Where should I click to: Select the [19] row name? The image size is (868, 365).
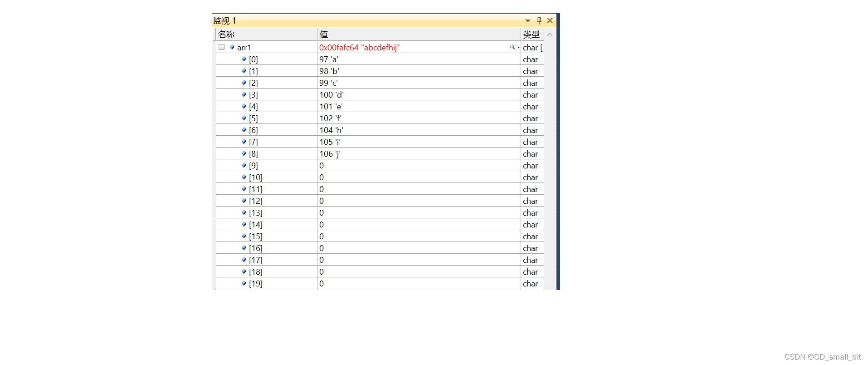click(256, 284)
